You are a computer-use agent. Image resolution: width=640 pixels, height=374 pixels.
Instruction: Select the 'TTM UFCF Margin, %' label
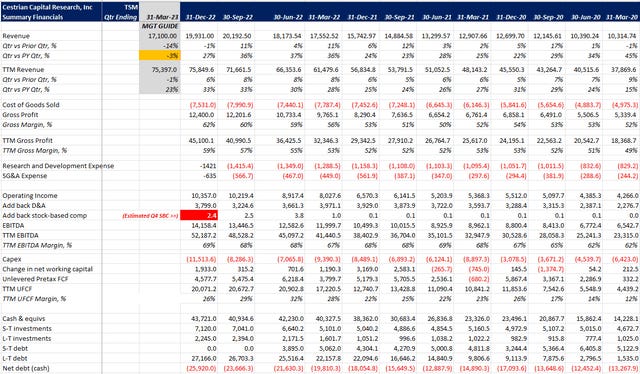click(x=34, y=299)
